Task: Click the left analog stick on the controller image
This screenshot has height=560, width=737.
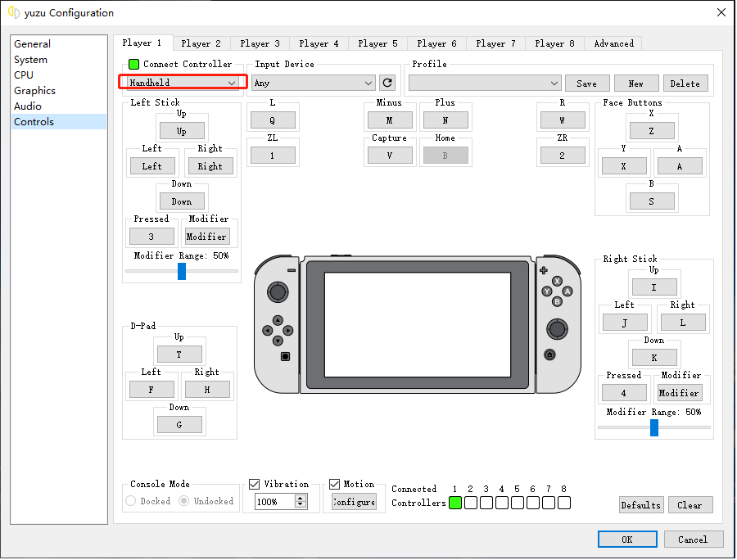Action: 278,291
